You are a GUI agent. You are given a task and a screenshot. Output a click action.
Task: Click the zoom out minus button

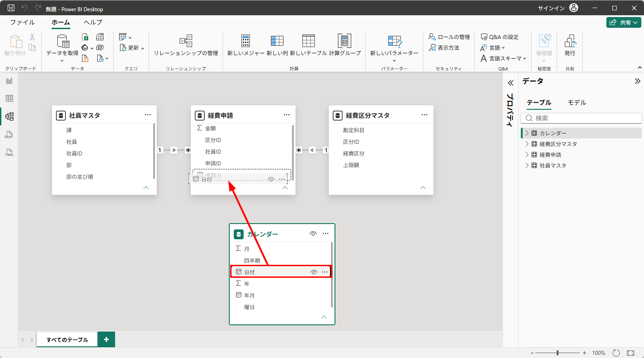[x=532, y=353]
